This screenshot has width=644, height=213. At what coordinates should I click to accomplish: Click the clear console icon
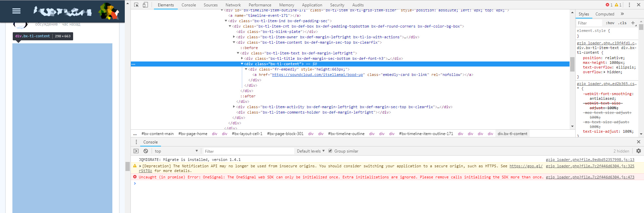pyautogui.click(x=146, y=151)
